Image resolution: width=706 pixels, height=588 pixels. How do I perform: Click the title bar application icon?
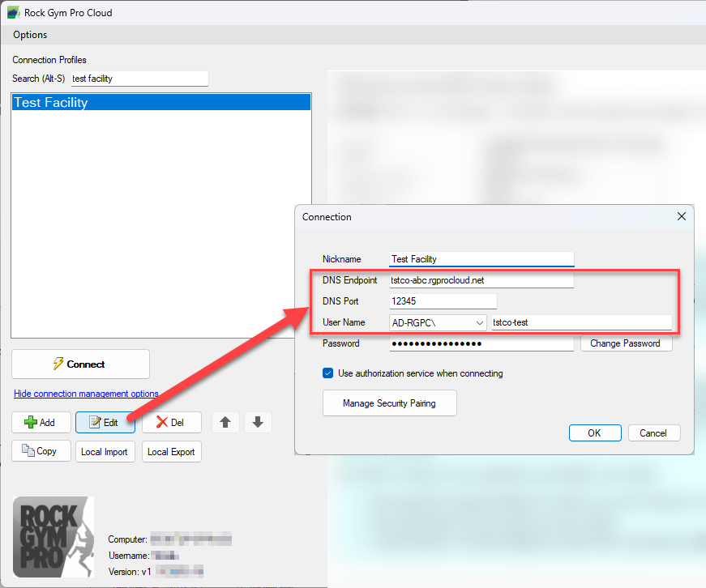[11, 12]
